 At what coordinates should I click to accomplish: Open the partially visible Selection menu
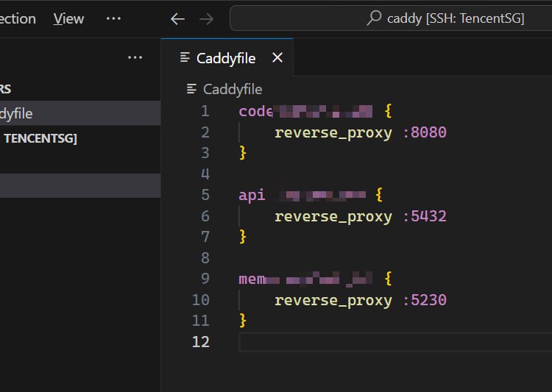click(x=18, y=18)
